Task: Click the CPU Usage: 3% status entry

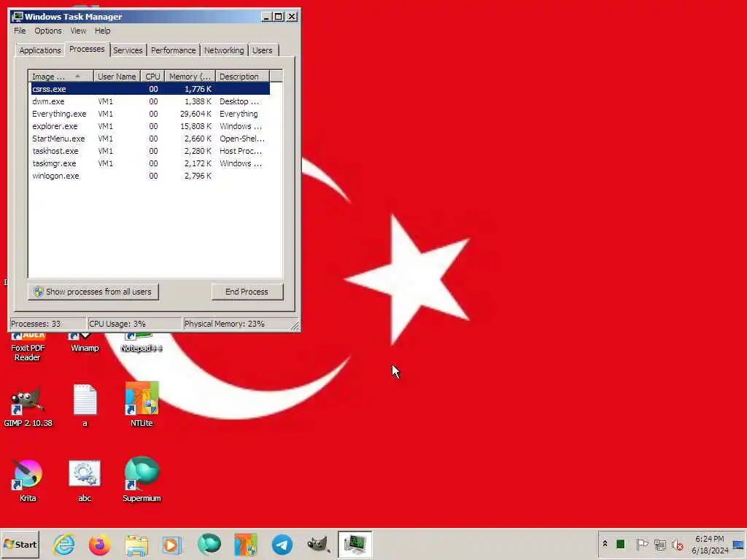Action: point(134,324)
